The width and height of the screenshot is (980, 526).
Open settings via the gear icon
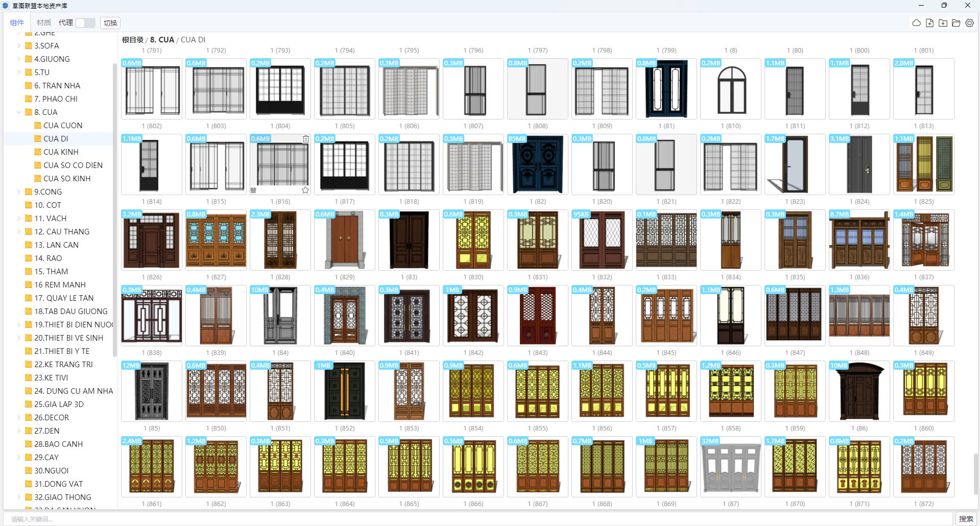969,23
